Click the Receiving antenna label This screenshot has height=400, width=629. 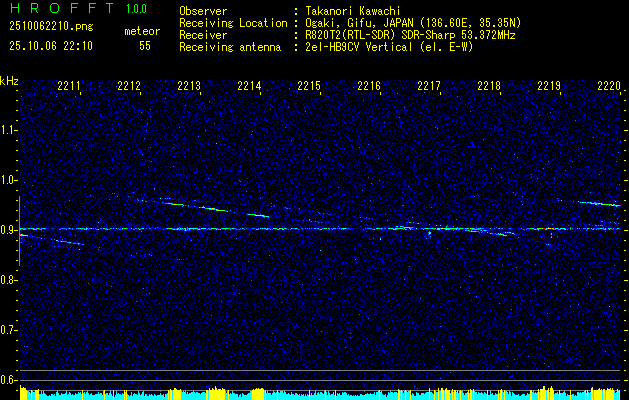(x=230, y=47)
